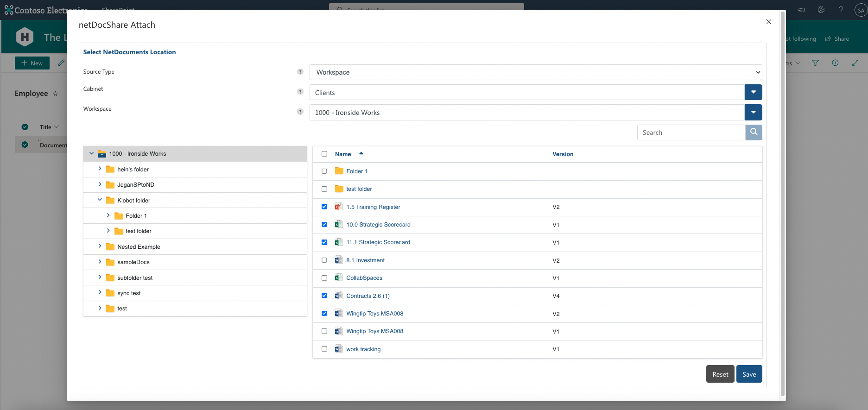868x410 pixels.
Task: Open the Source Type Workspace dropdown
Action: coord(536,72)
